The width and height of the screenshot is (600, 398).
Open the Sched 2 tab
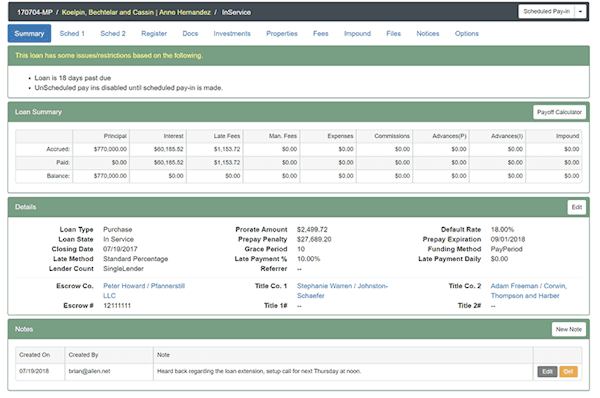point(113,34)
